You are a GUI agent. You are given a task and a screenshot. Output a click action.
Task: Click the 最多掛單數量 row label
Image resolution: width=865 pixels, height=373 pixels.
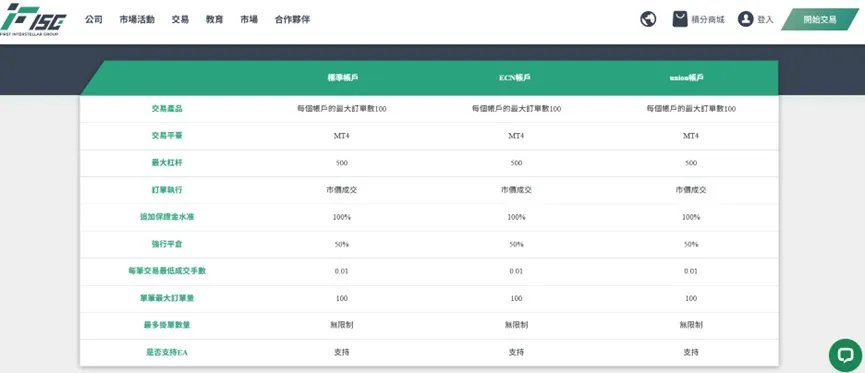pos(167,325)
